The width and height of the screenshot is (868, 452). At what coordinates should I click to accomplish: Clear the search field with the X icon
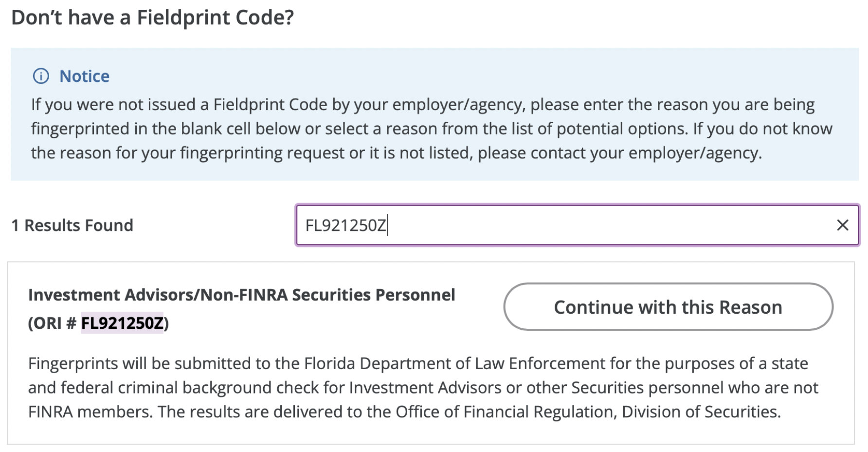842,225
